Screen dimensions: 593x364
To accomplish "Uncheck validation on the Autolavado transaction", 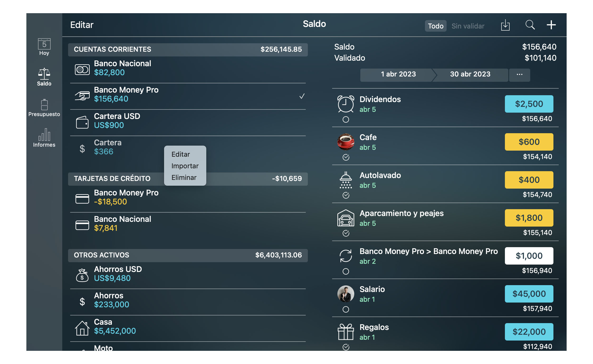I will pos(346,195).
